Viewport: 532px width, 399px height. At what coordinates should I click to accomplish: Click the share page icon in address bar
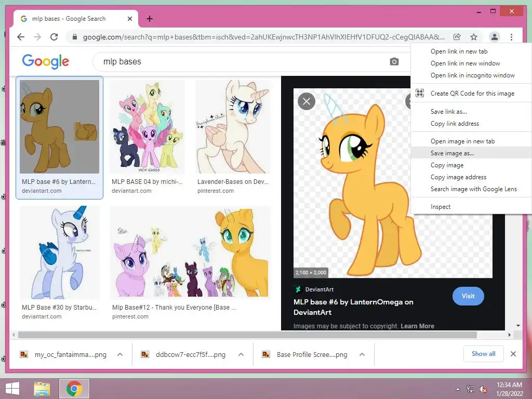[457, 37]
